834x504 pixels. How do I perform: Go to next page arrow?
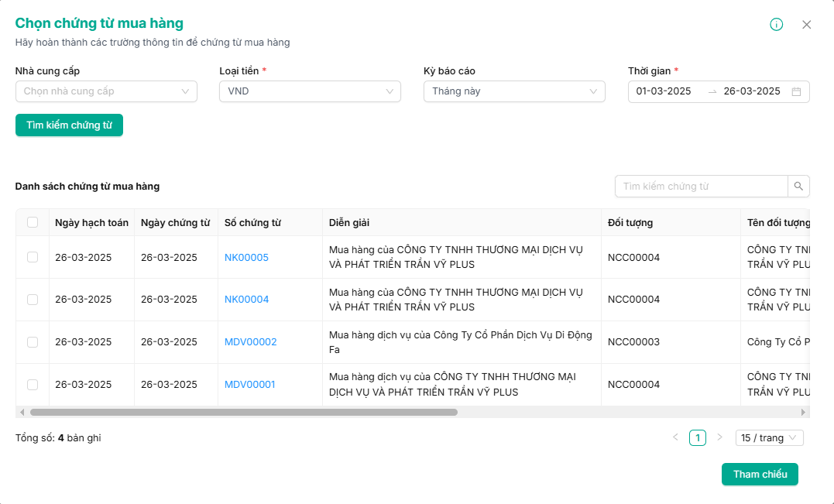click(719, 437)
